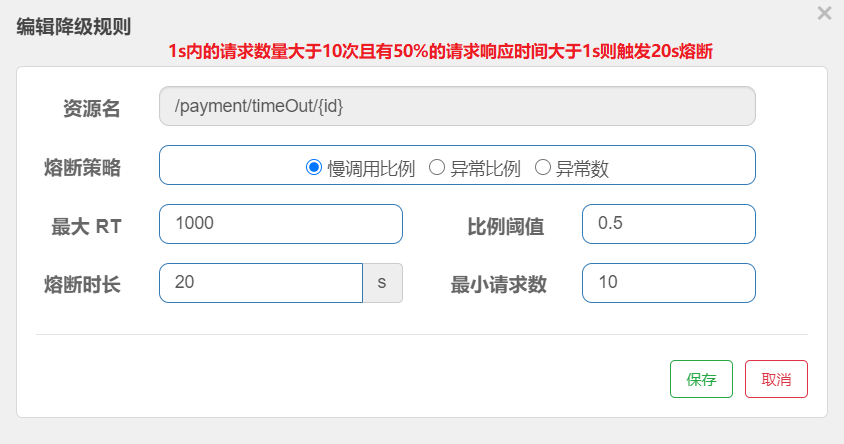Choose the 异常比例 strategy option
Viewport: 844px width, 444px height.
tap(437, 168)
